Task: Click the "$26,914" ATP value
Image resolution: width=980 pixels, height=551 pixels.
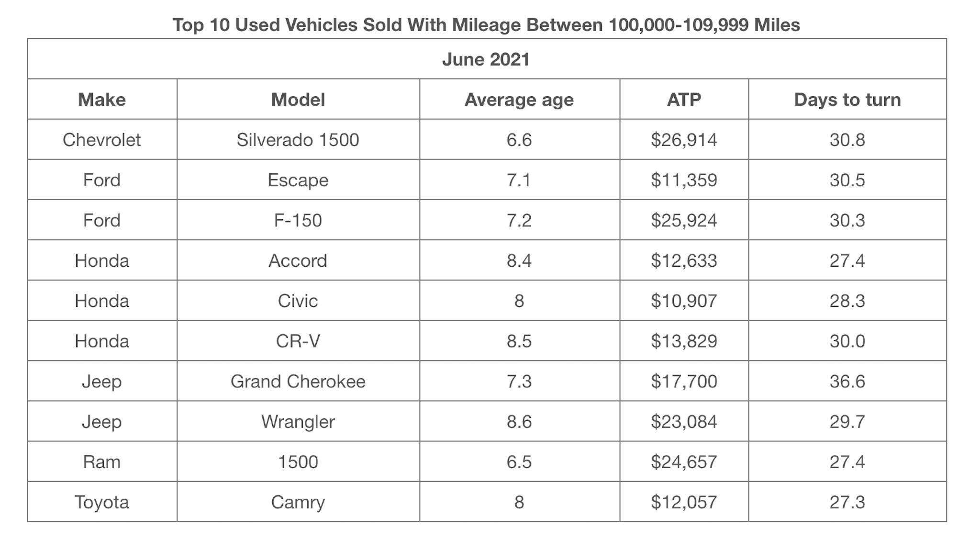Action: 684,140
